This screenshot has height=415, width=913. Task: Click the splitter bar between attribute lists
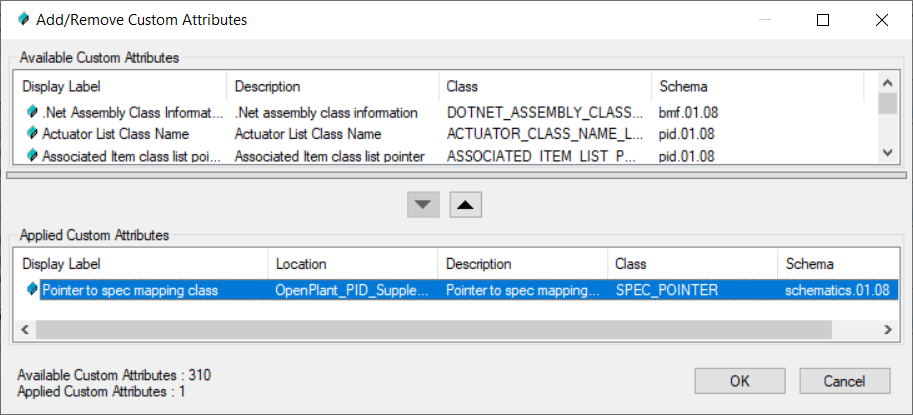pyautogui.click(x=456, y=174)
